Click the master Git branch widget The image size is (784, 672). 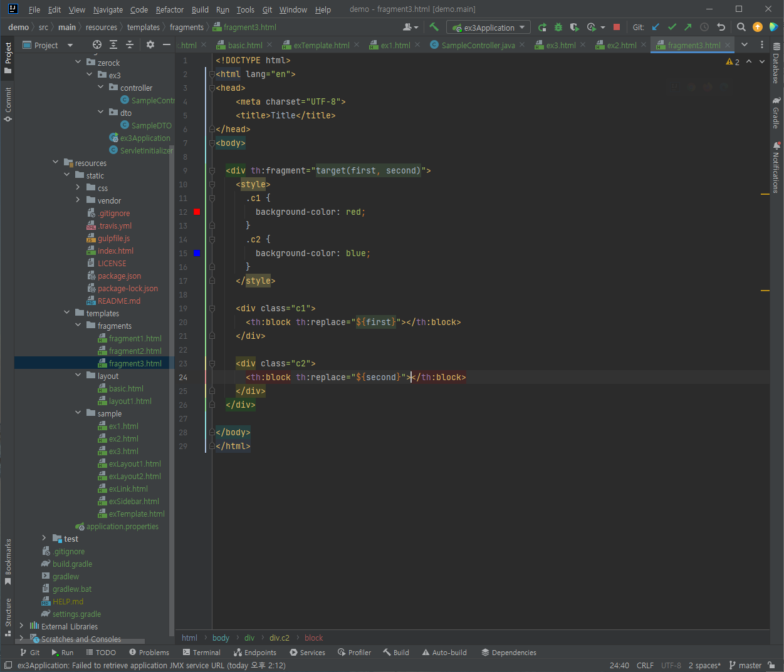(746, 665)
